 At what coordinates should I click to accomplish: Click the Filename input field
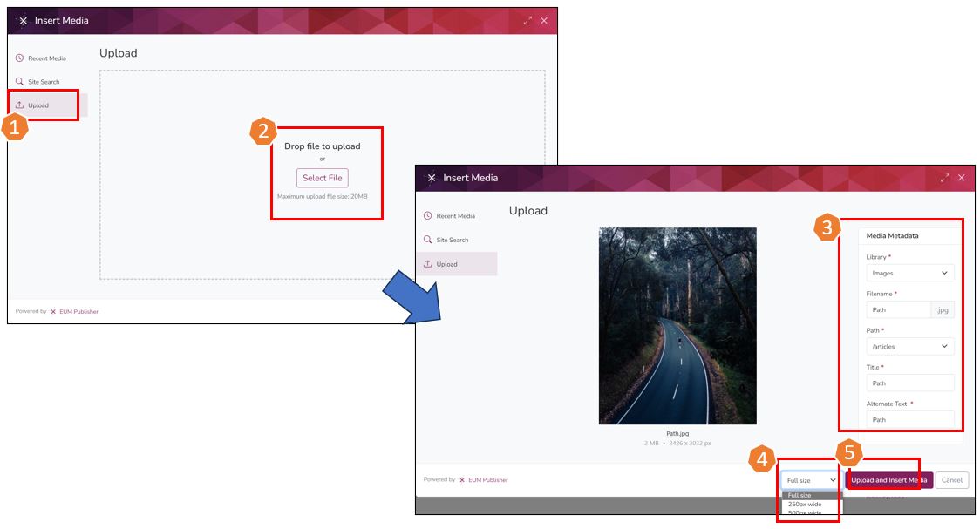[898, 309]
